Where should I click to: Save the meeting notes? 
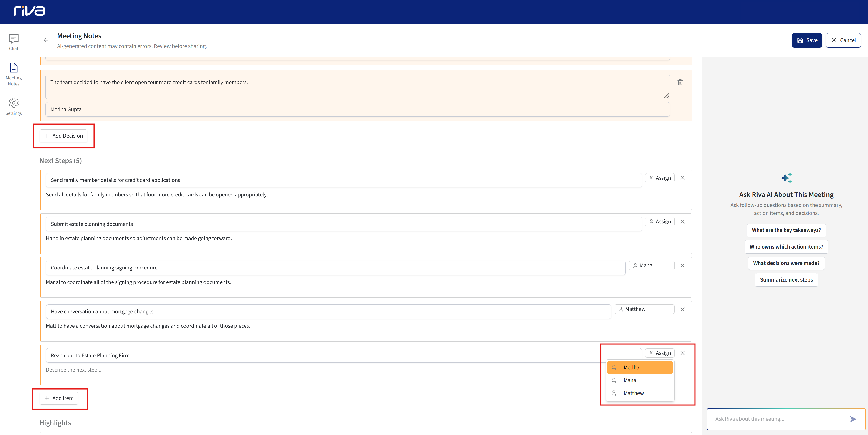click(807, 40)
